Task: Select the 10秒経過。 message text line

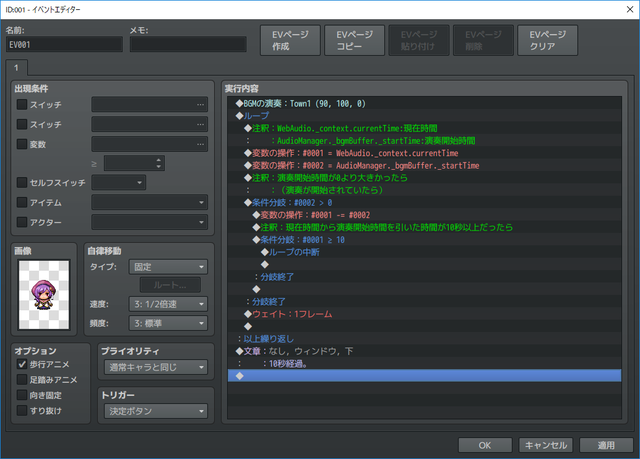Action: click(x=424, y=364)
